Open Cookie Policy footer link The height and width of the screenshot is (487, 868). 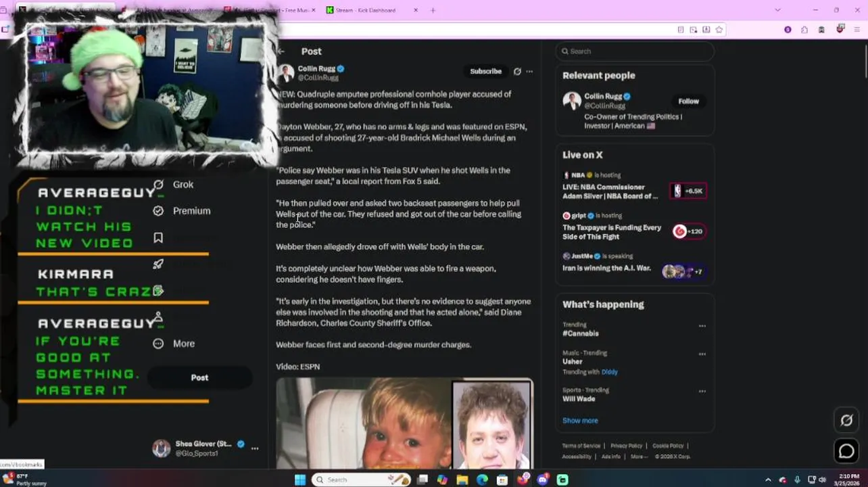point(668,446)
